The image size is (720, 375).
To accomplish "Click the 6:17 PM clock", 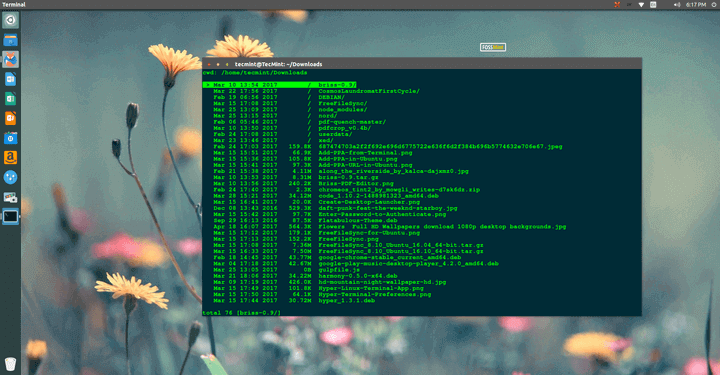I will [x=696, y=5].
